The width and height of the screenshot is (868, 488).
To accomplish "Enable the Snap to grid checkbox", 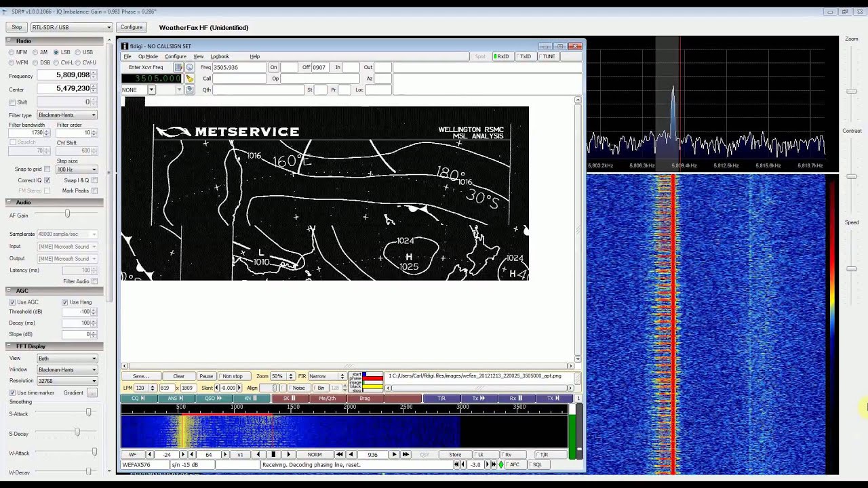I will pyautogui.click(x=47, y=169).
